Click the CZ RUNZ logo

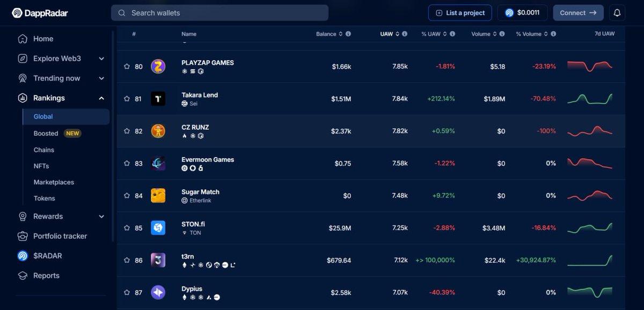[x=158, y=131]
